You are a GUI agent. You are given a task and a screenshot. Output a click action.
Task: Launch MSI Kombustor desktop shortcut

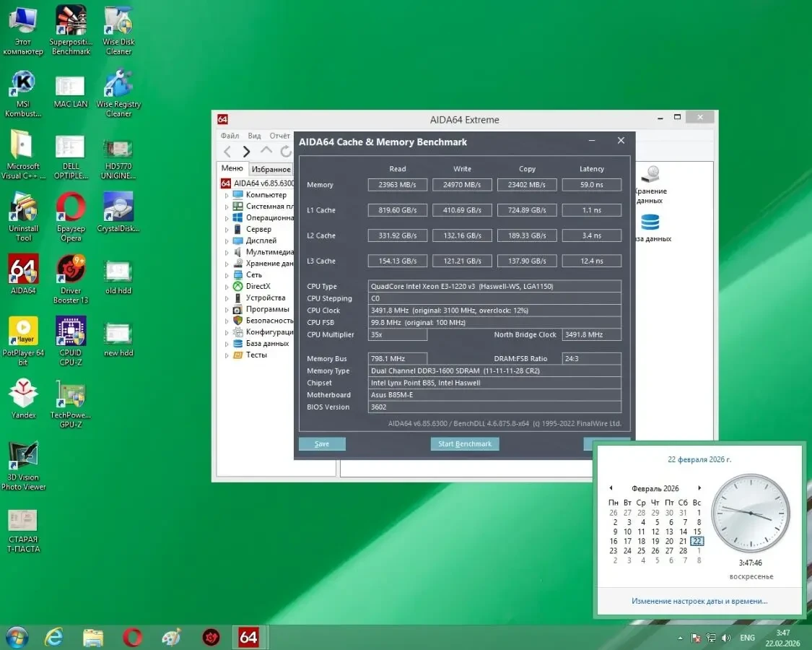pyautogui.click(x=23, y=93)
